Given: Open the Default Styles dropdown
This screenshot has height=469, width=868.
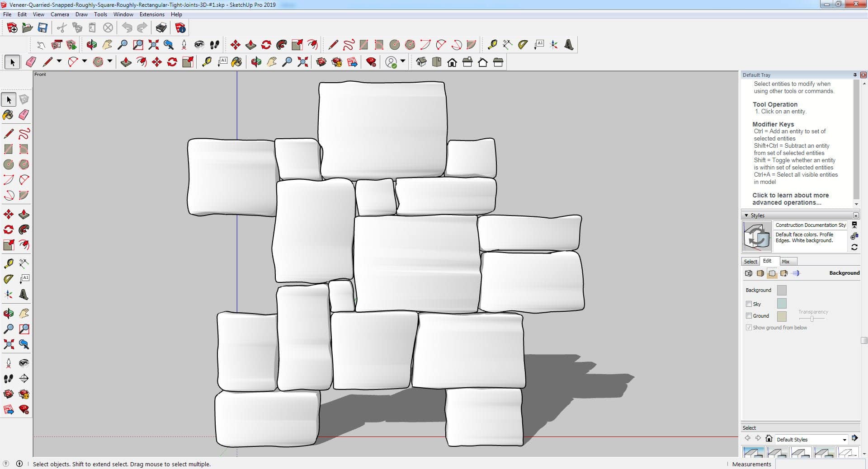Looking at the screenshot, I should point(844,440).
